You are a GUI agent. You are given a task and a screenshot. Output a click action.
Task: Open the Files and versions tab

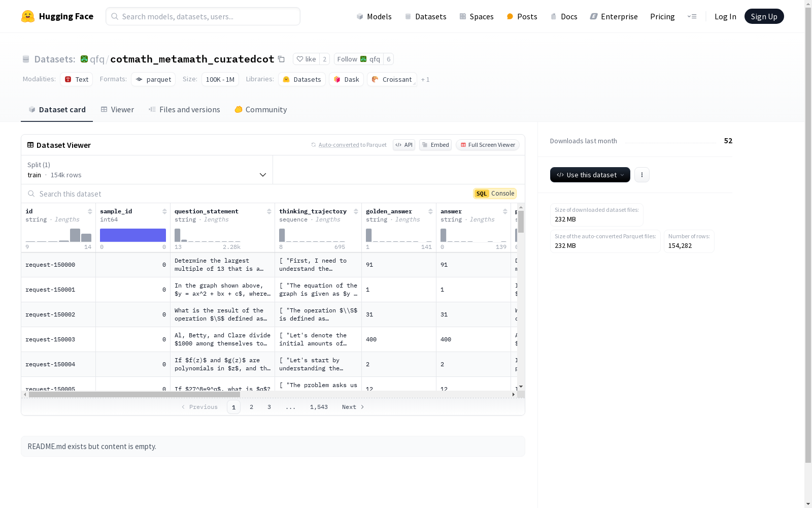184,110
